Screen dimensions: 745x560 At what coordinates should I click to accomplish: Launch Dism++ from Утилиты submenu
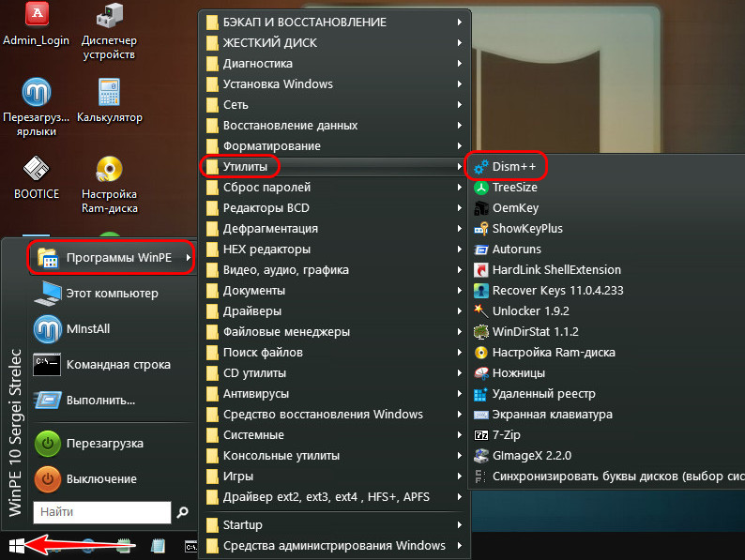607,167
